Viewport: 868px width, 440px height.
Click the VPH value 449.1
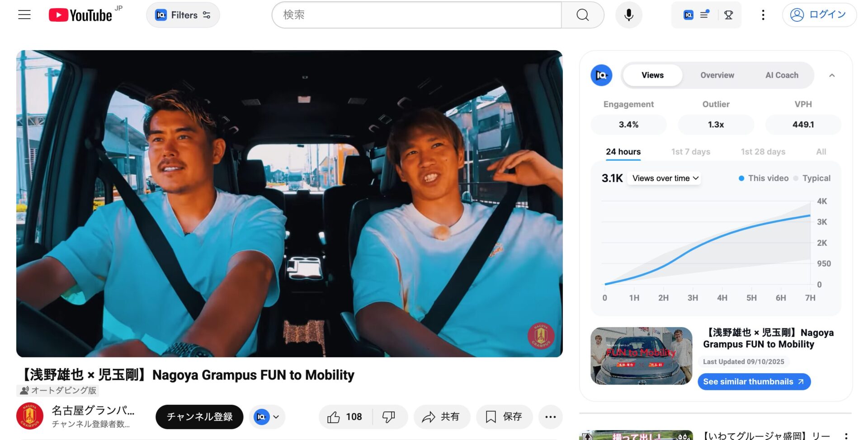(803, 125)
